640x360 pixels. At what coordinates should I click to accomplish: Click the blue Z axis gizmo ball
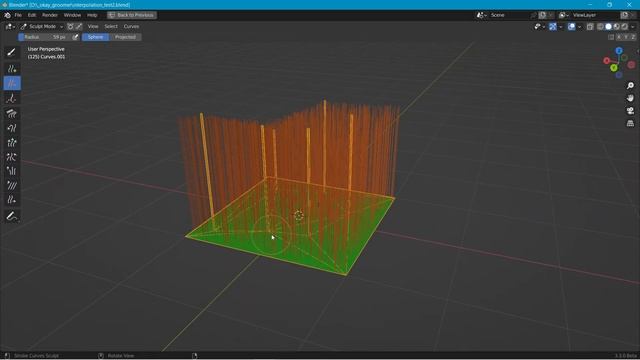tap(619, 51)
